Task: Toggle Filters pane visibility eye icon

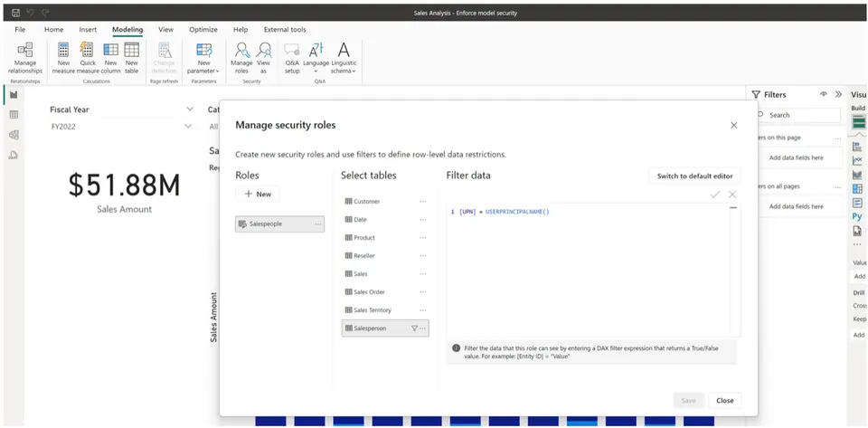Action: (x=824, y=95)
